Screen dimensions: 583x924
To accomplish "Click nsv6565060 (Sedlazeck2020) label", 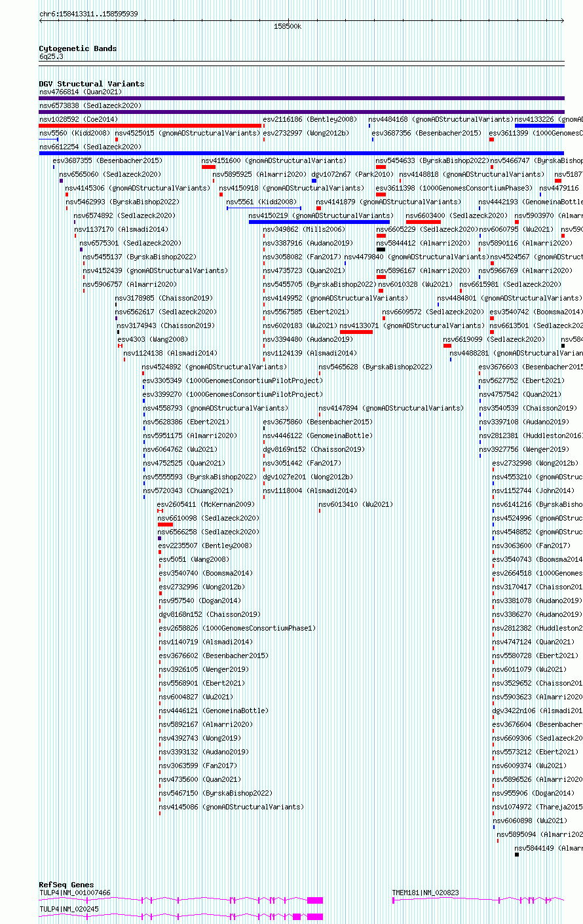I will [x=110, y=174].
